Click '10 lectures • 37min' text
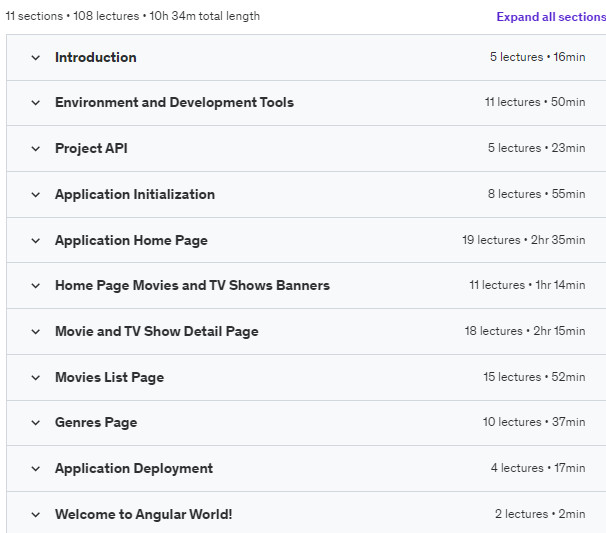 534,422
